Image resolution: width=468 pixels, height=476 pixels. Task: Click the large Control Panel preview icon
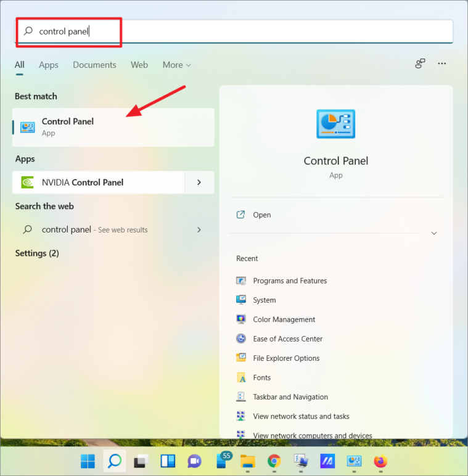click(x=335, y=124)
